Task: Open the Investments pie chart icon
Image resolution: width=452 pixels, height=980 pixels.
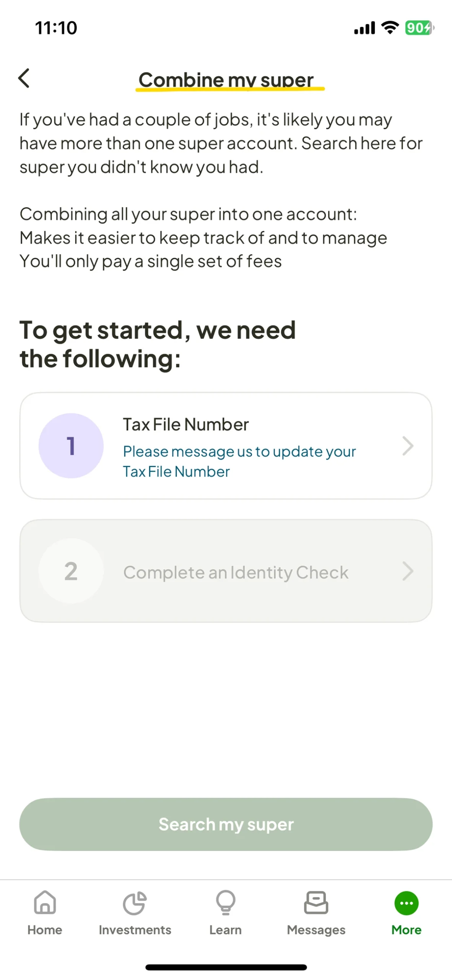Action: point(135,903)
